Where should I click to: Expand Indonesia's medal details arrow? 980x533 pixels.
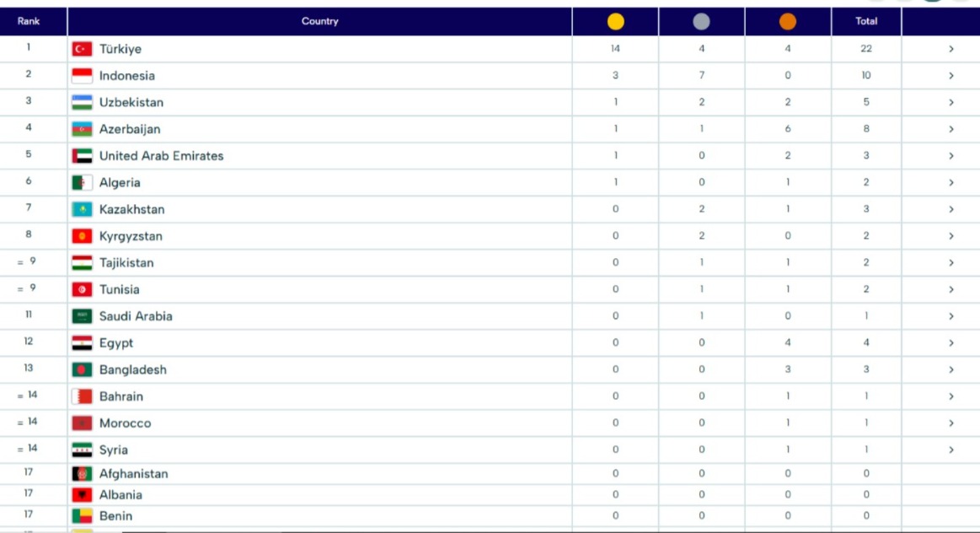951,76
